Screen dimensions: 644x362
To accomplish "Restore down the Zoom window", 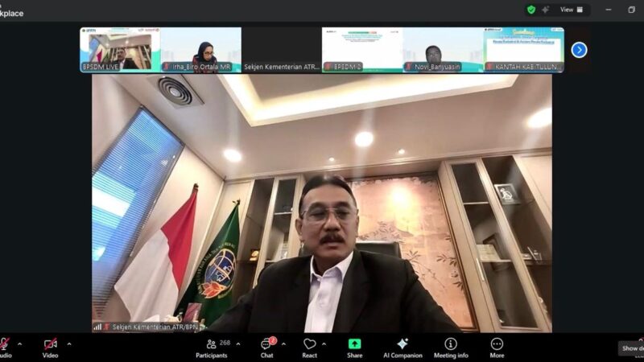I will pyautogui.click(x=632, y=10).
